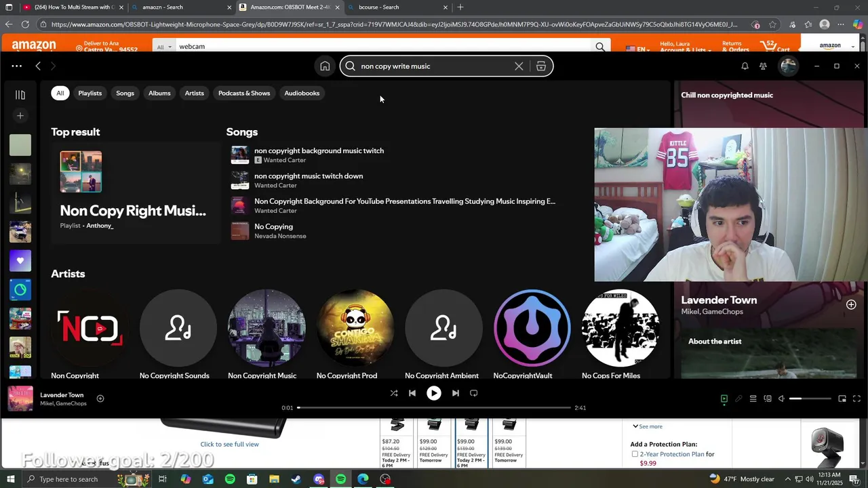Add page to favorites with star icon
Viewport: 868px width, 488px height.
point(772,24)
